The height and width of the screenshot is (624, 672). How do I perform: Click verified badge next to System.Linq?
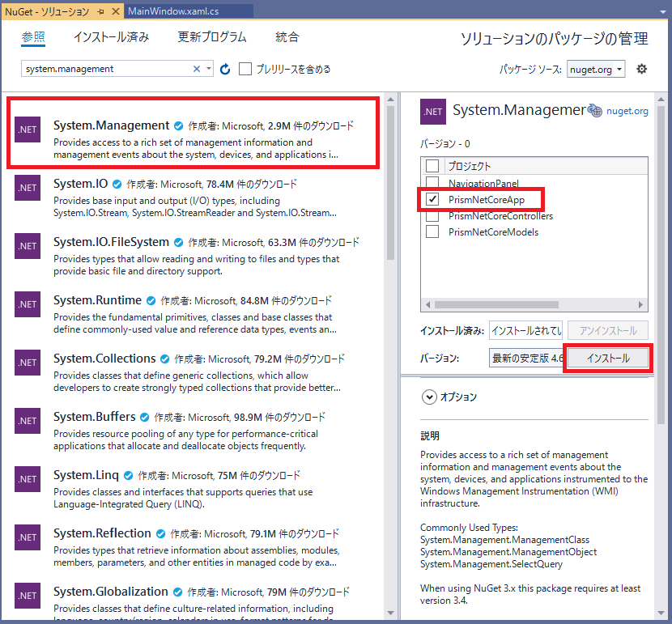(x=128, y=475)
